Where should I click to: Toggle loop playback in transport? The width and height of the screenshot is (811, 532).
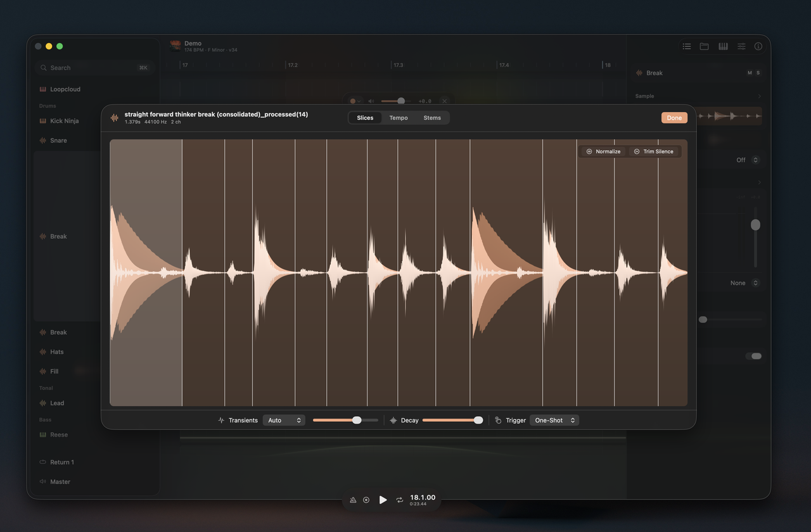click(x=400, y=500)
